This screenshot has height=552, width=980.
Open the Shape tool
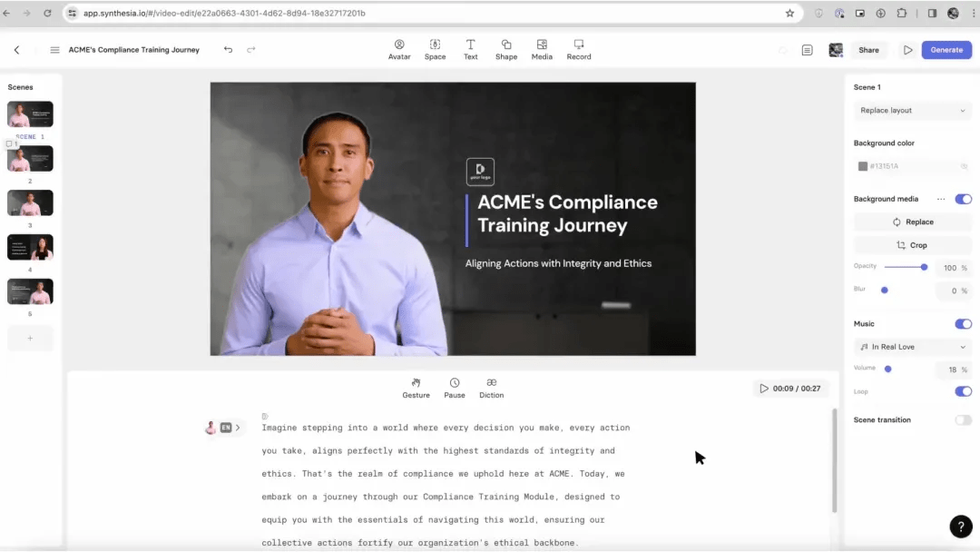(x=505, y=49)
